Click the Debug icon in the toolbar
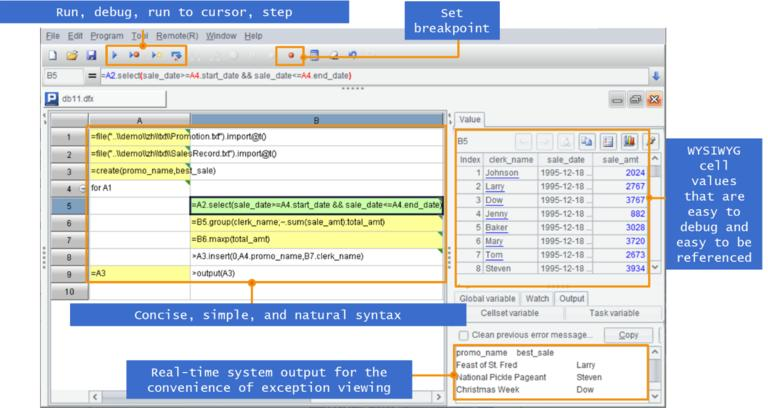This screenshot has height=408, width=768. tap(132, 56)
